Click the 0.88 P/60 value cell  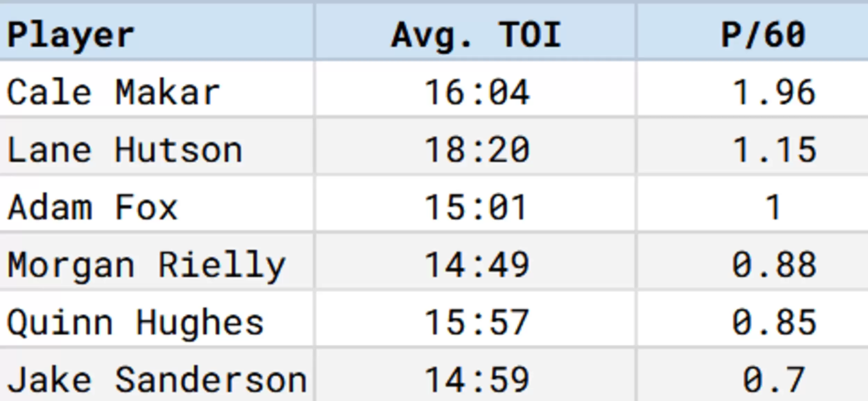(x=753, y=261)
